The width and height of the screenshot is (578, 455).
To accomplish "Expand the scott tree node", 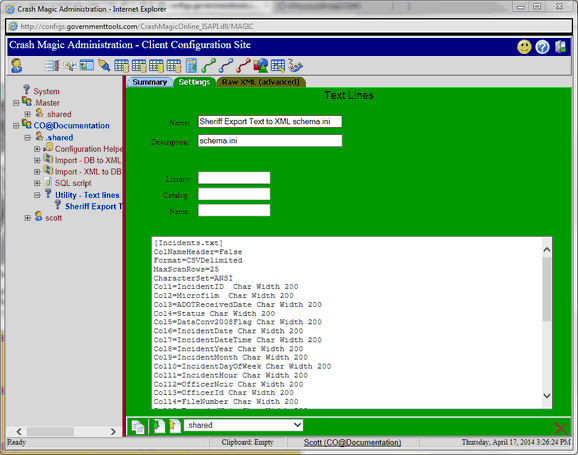I will [28, 218].
